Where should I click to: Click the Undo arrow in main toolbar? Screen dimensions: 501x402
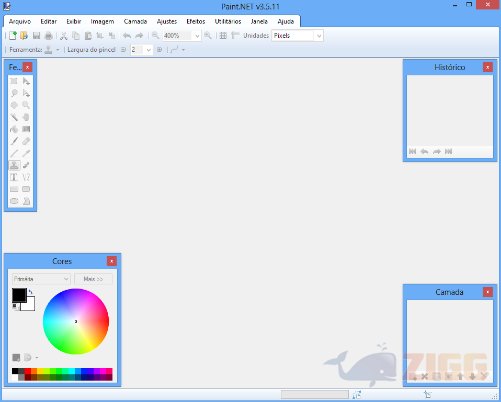(127, 35)
